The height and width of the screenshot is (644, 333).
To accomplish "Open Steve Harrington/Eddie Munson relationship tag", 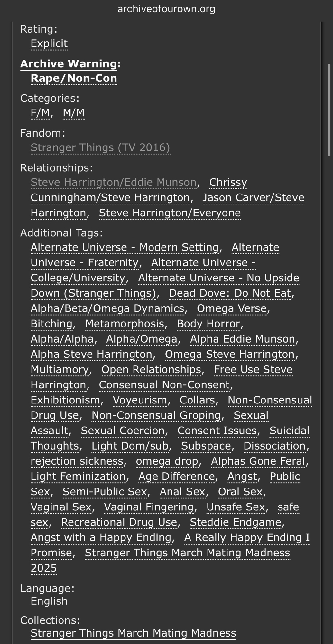I will pos(113,182).
